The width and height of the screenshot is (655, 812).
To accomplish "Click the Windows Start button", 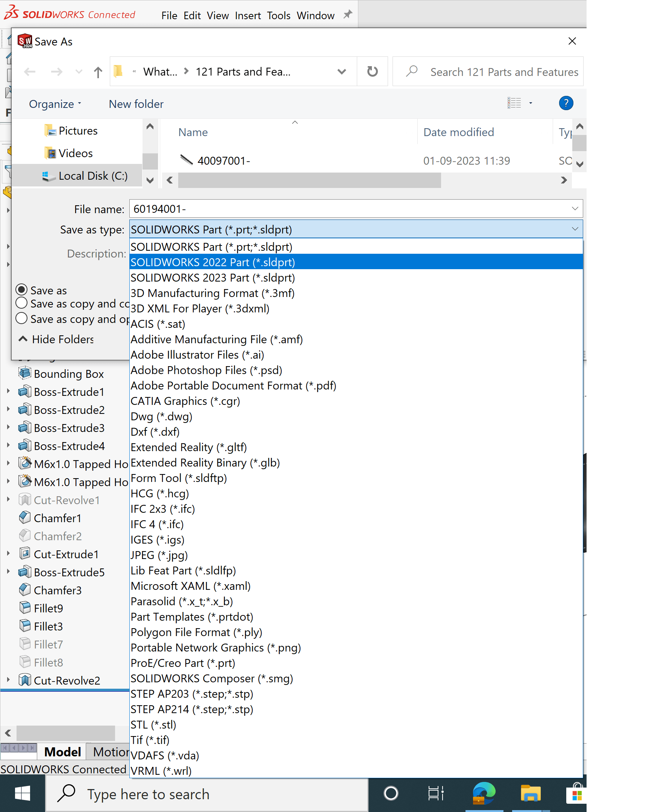I will 23,794.
